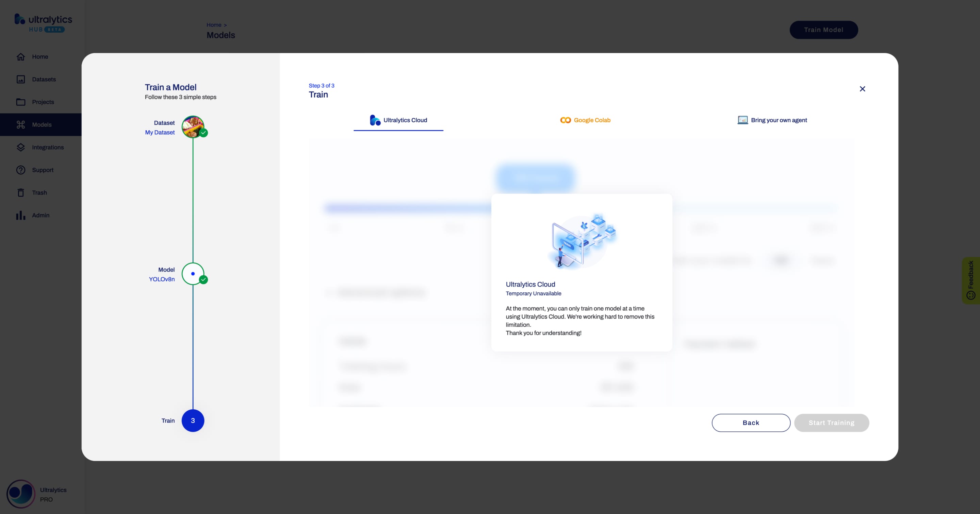
Task: Close the Train a Model dialog
Action: tap(863, 89)
